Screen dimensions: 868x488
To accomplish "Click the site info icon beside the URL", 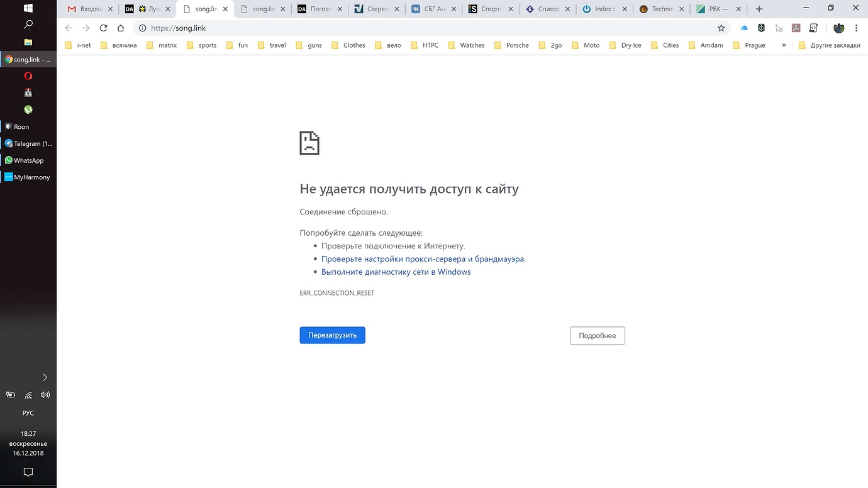I will (x=142, y=28).
